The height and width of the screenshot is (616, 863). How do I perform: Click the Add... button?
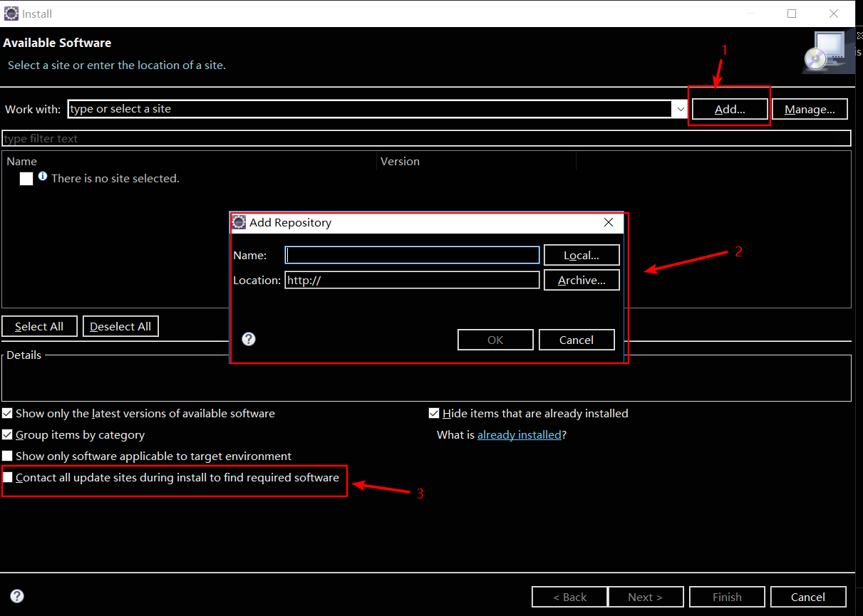click(x=730, y=109)
